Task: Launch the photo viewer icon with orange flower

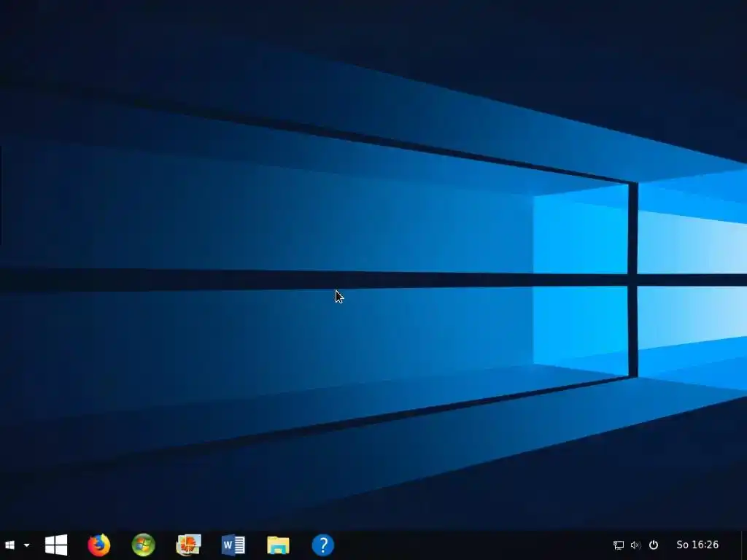Action: [x=189, y=545]
